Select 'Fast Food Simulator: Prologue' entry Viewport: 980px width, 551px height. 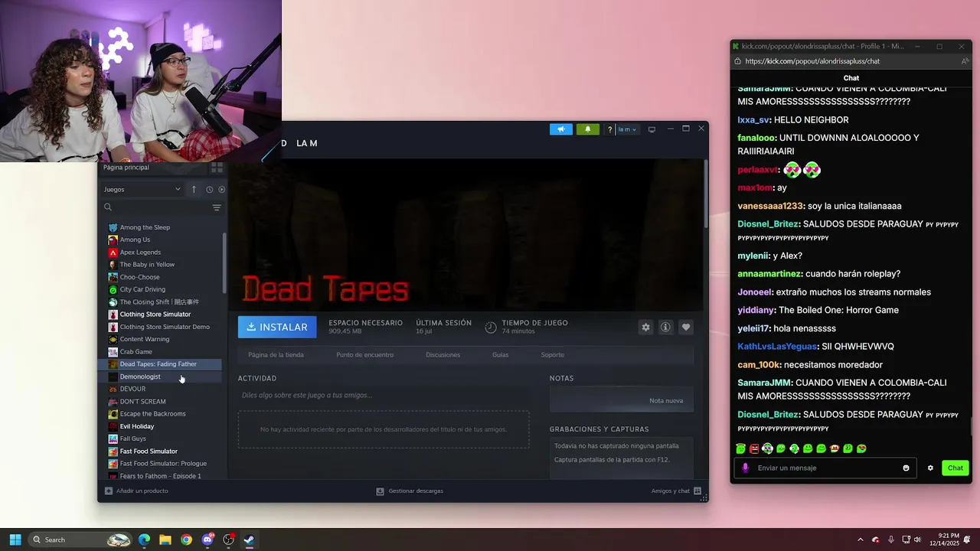pos(163,463)
